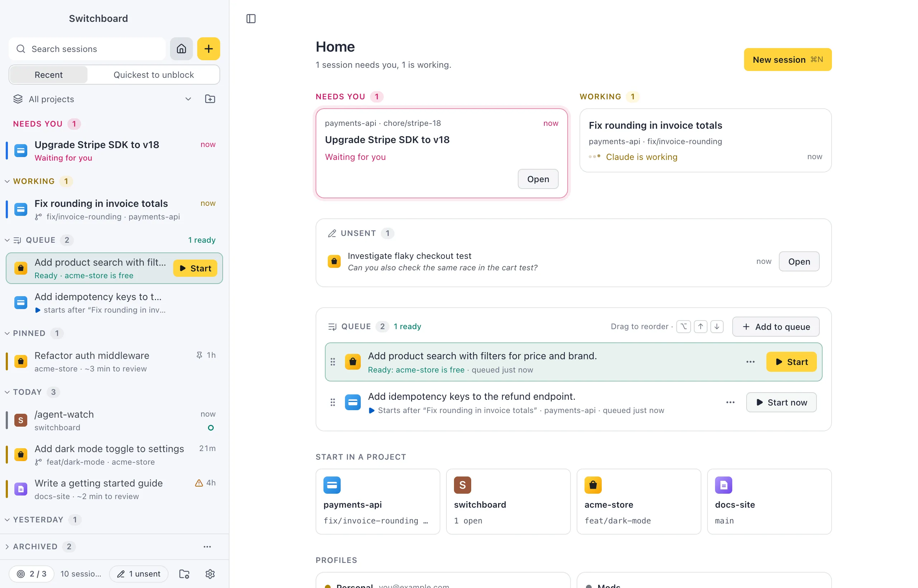Click folder icon in sidebar footer

click(x=184, y=574)
